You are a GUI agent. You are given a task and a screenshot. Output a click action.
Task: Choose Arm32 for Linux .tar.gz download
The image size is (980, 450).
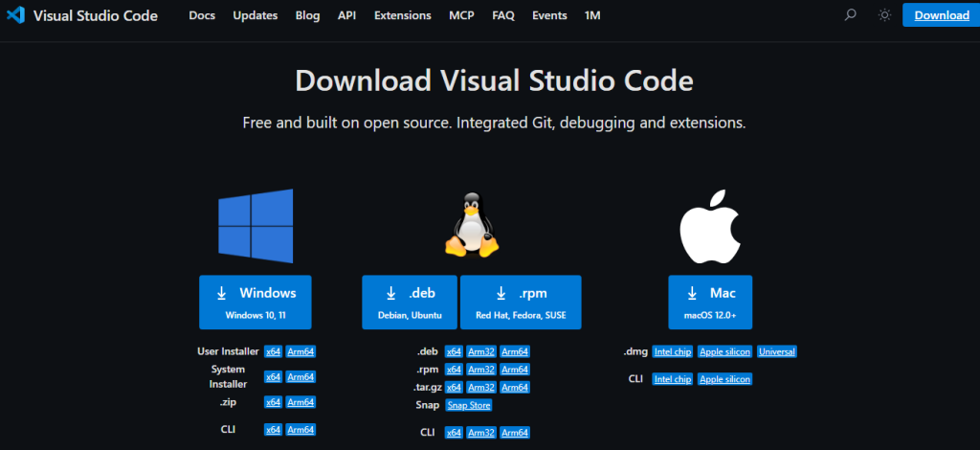[481, 387]
